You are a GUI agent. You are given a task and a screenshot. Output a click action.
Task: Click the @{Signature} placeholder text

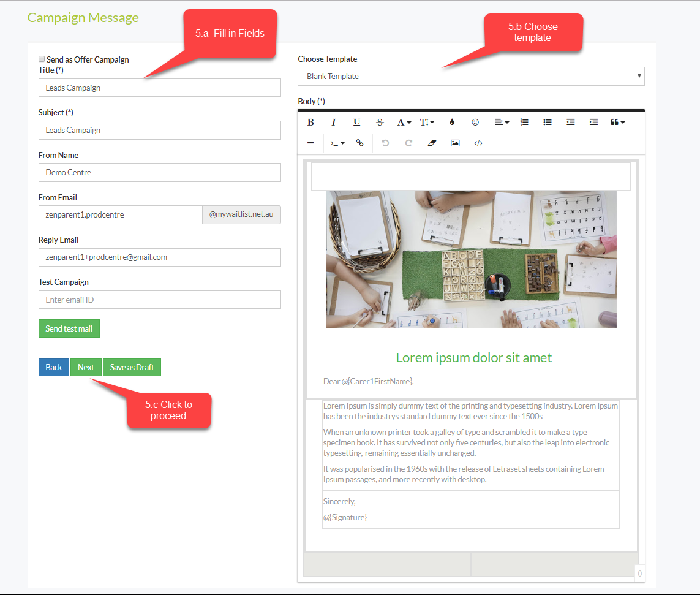pos(345,517)
